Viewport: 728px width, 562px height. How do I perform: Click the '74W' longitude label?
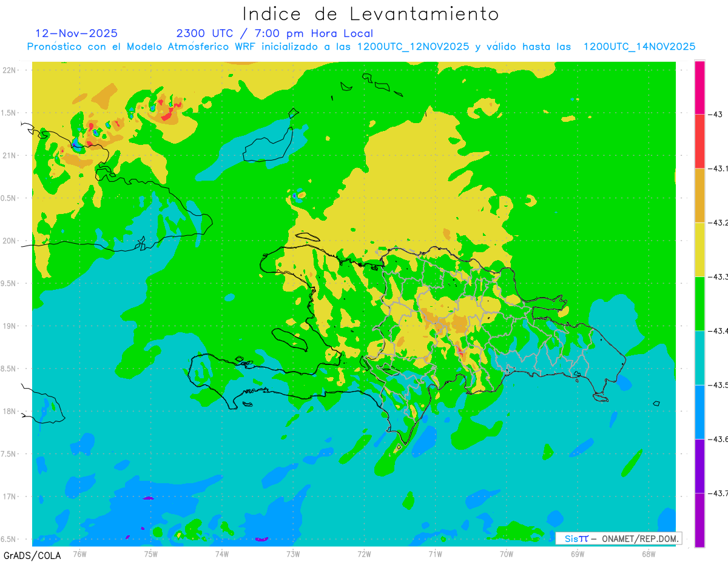click(x=222, y=554)
